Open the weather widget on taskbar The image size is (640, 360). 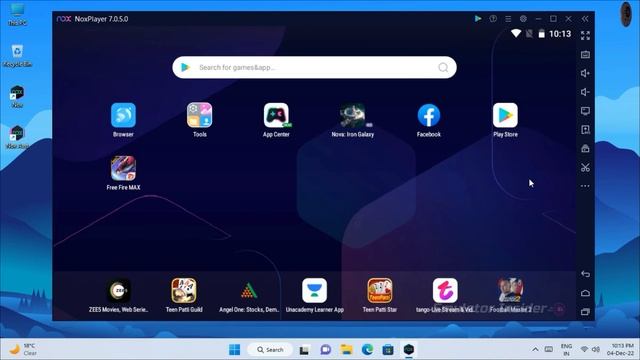tap(23, 349)
